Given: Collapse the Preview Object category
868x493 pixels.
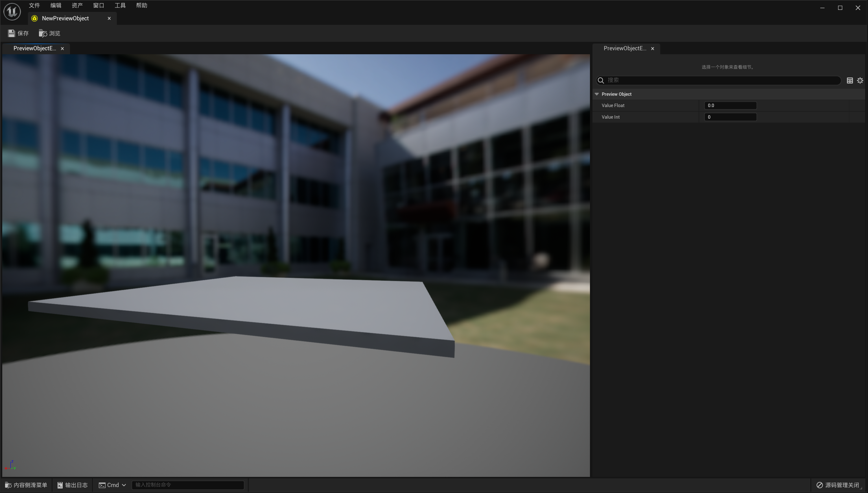Looking at the screenshot, I should pyautogui.click(x=597, y=94).
